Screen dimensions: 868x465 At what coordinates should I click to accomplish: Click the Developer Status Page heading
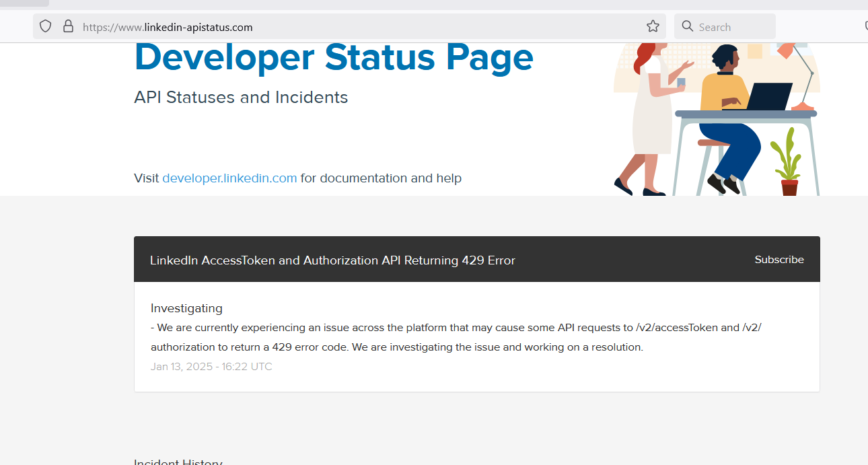point(334,57)
